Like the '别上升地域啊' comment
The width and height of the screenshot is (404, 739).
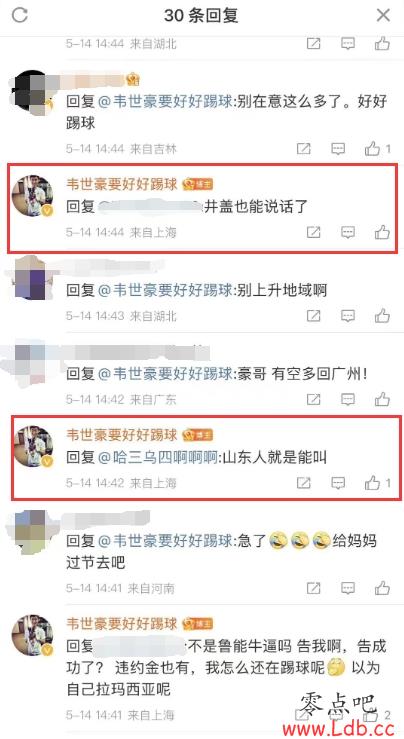click(x=382, y=315)
